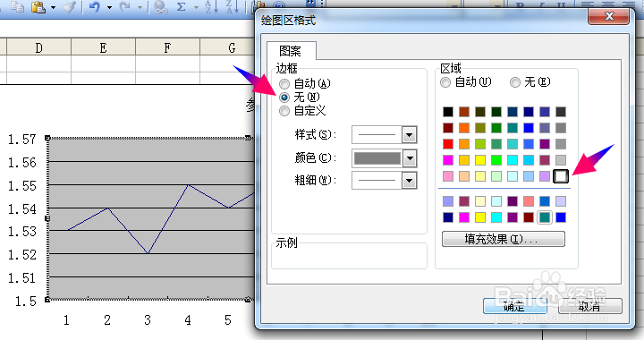Click the Copy icon in Excel toolbar
Screen dimensions: 644x340
(17, 6)
